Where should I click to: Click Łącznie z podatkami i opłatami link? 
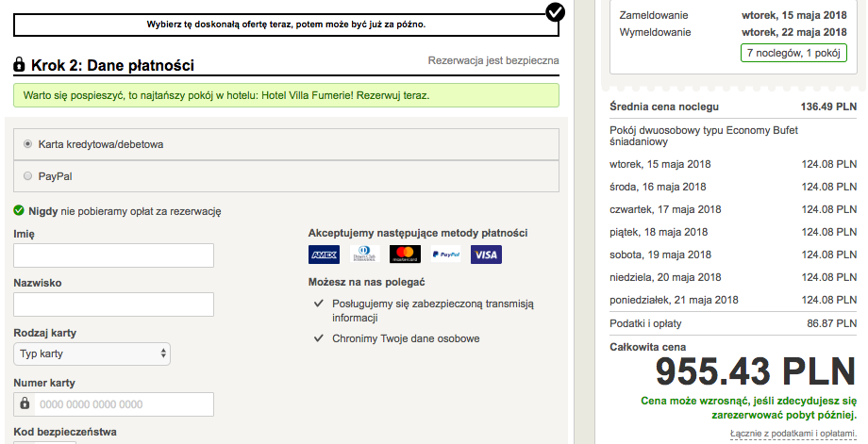(x=797, y=434)
